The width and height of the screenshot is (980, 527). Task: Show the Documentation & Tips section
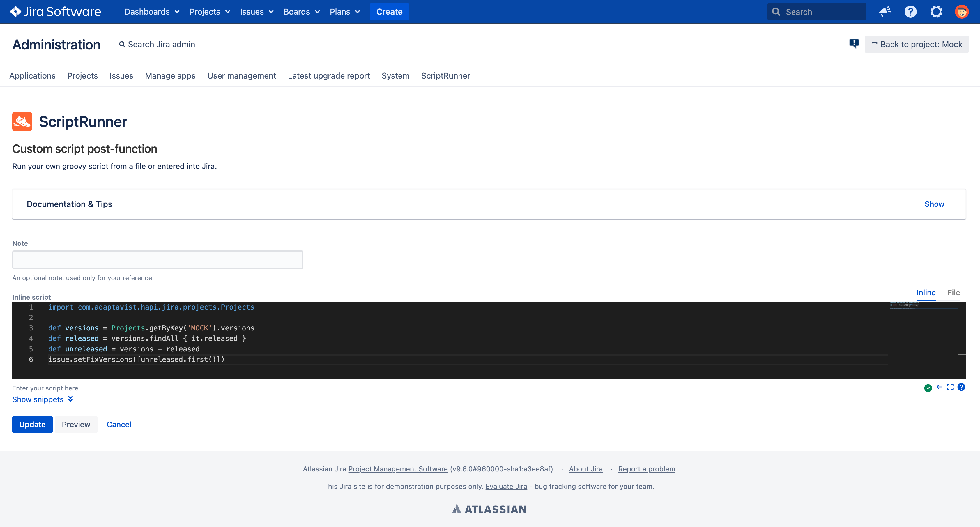point(934,204)
